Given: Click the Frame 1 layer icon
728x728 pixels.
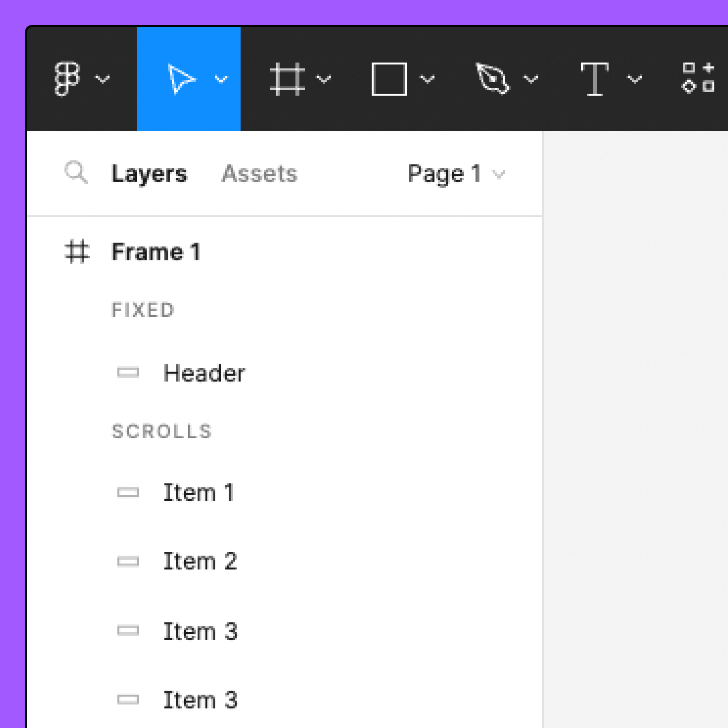Looking at the screenshot, I should [x=77, y=251].
